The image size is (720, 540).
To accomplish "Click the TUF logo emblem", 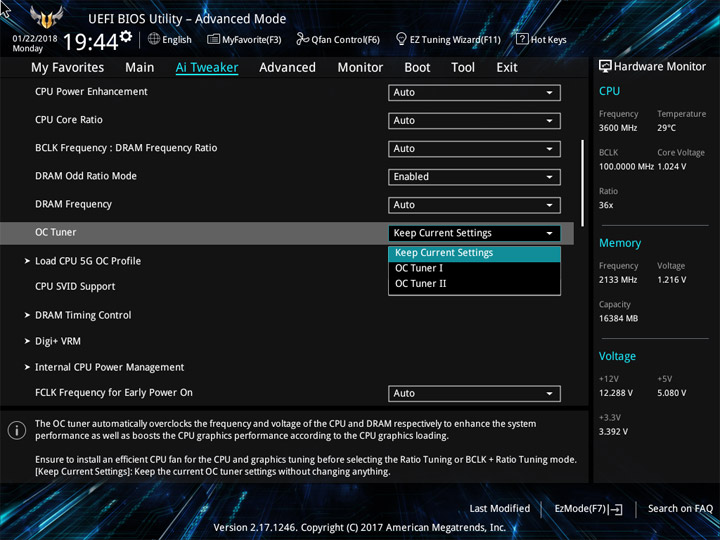I will click(46, 17).
